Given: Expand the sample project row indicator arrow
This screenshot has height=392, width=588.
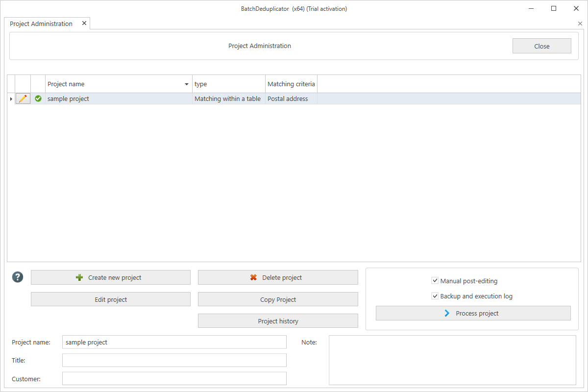Looking at the screenshot, I should 11,99.
